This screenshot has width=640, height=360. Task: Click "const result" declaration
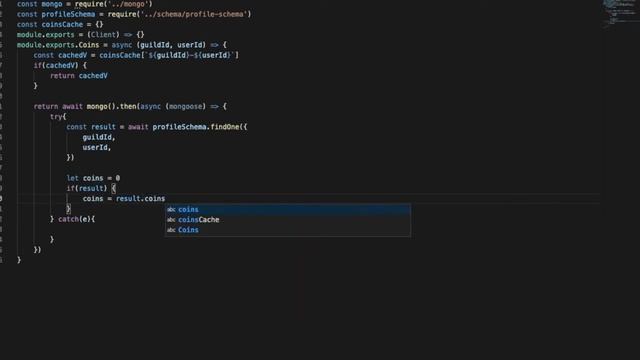(91, 127)
